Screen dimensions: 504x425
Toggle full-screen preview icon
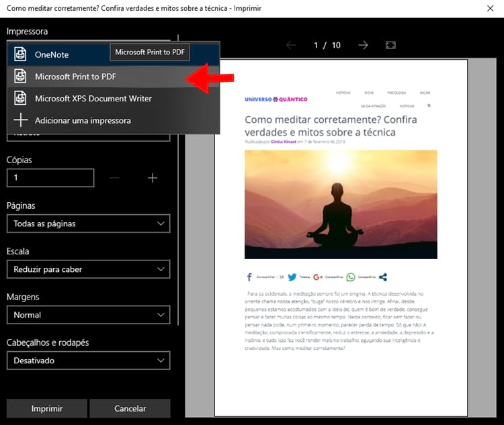391,45
